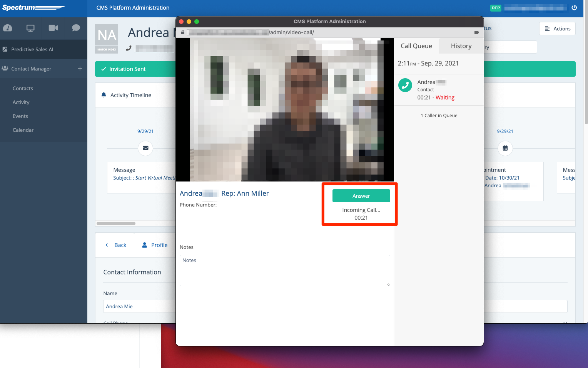Open the Profile tab
Screen dimensions: 588x368
click(x=155, y=245)
